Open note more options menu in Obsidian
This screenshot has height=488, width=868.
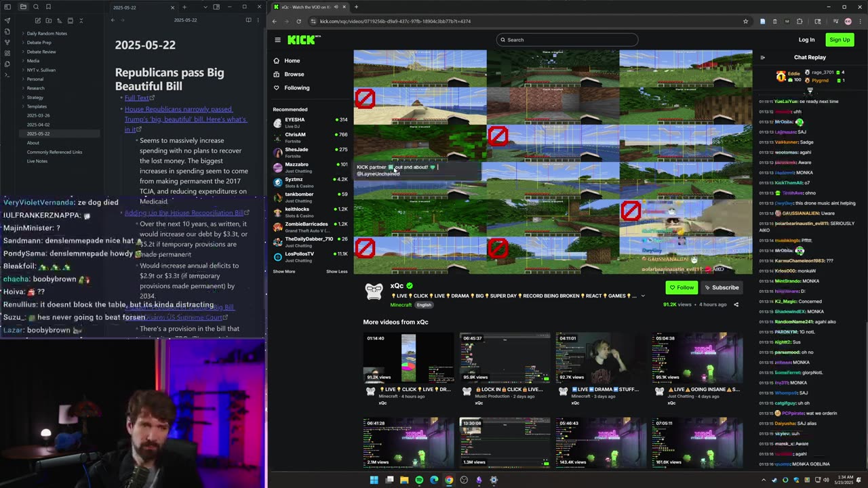coord(258,20)
